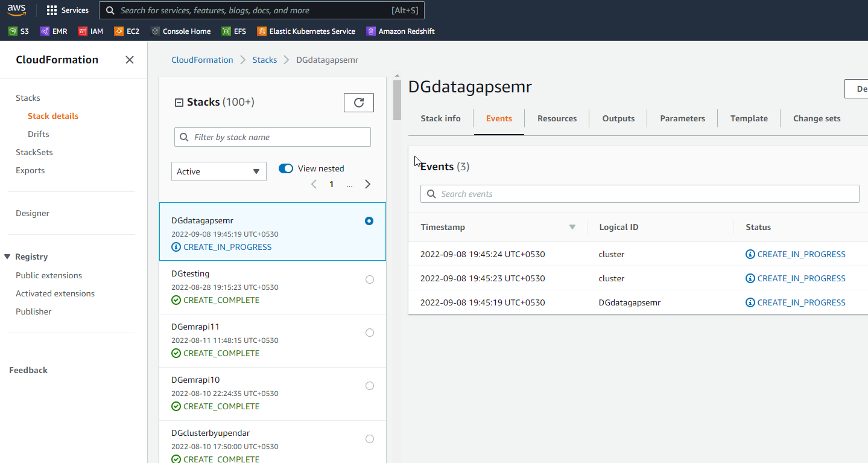Switch to the Parameters tab
This screenshot has width=868, height=463.
(682, 118)
